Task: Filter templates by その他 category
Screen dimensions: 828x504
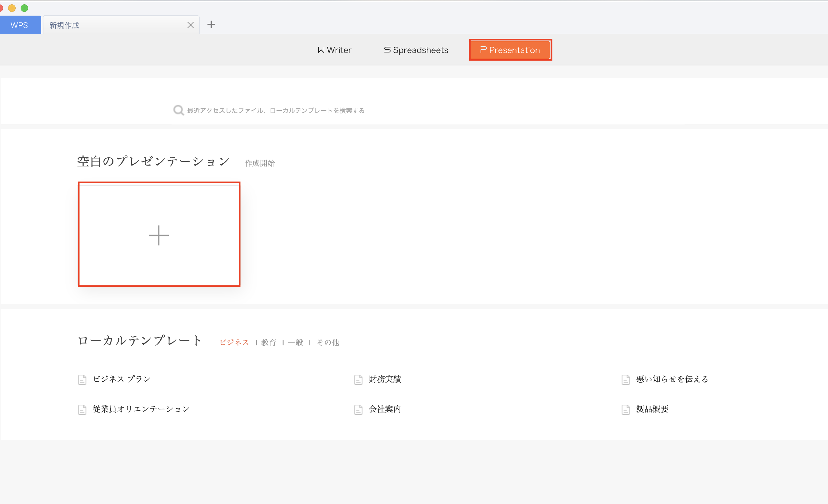Action: point(328,342)
